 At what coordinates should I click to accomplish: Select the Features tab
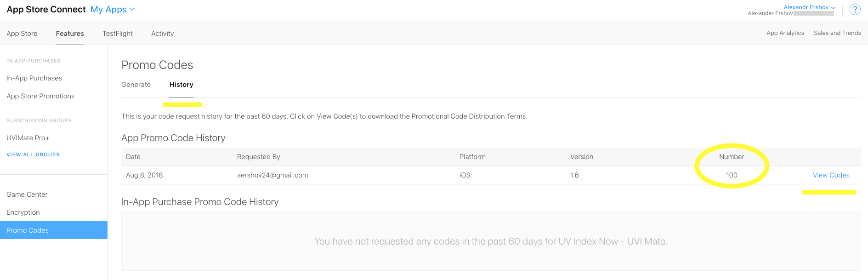(70, 34)
